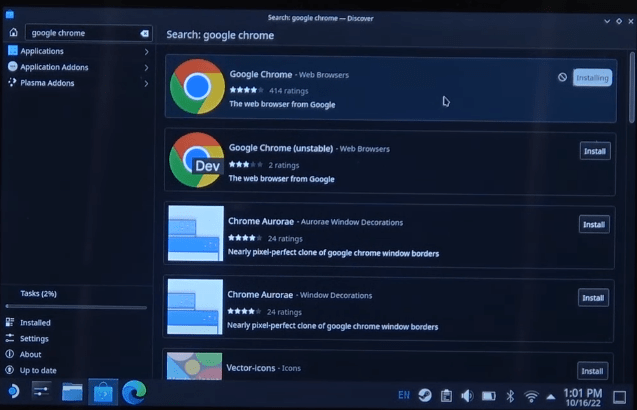Launch Microsoft Edge from the taskbar
The width and height of the screenshot is (637, 410).
coord(134,393)
